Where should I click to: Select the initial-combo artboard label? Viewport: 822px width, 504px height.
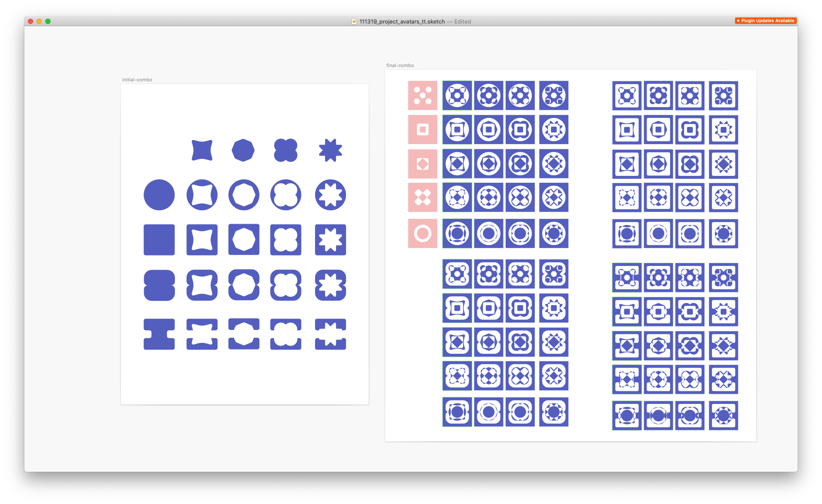tap(137, 80)
